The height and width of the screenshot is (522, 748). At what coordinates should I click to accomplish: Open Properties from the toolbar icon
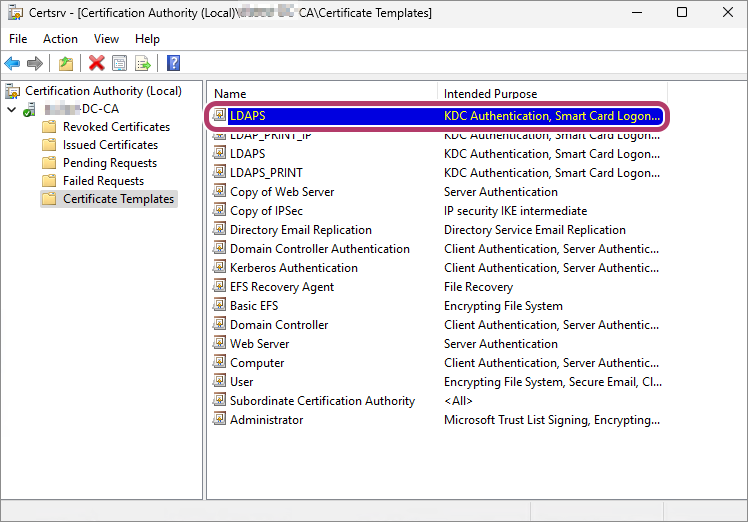point(119,63)
